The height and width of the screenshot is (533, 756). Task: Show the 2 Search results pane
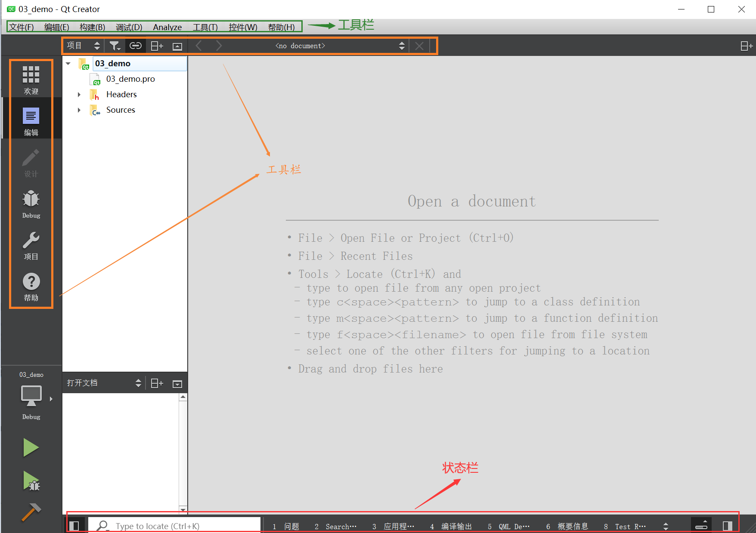point(336,526)
